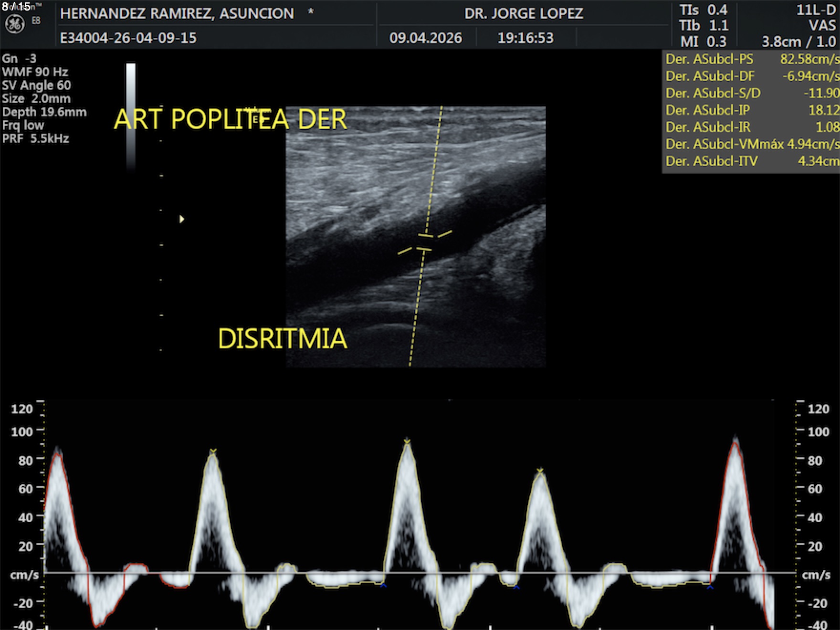Select the ART POPLITEA DER annotation
840x630 pixels.
coord(230,119)
